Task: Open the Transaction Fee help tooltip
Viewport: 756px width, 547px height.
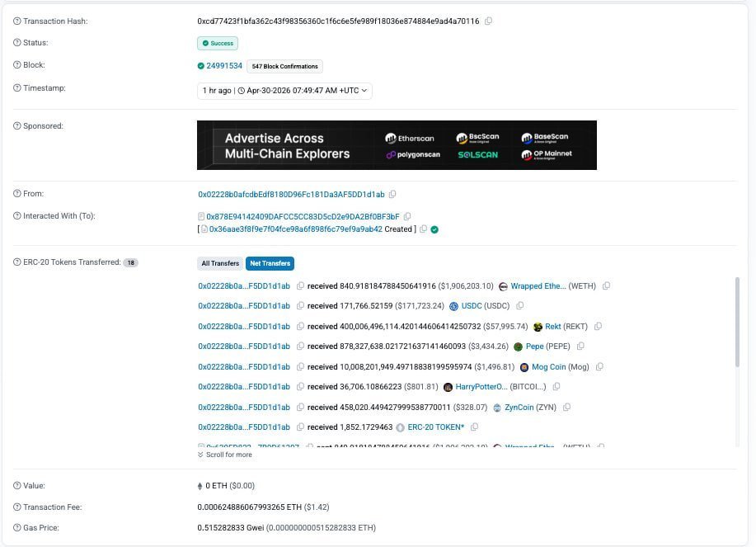Action: pyautogui.click(x=18, y=507)
